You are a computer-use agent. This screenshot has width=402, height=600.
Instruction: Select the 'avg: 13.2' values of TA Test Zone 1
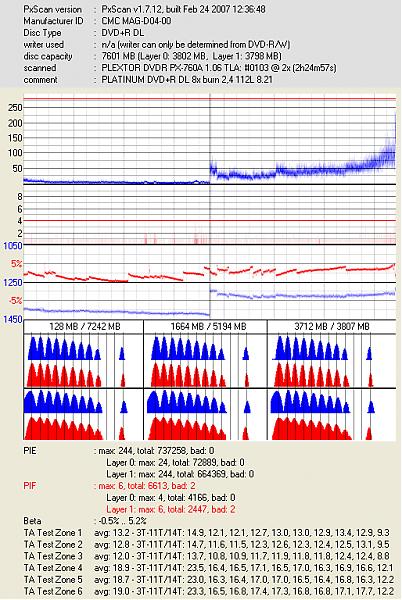242,533
